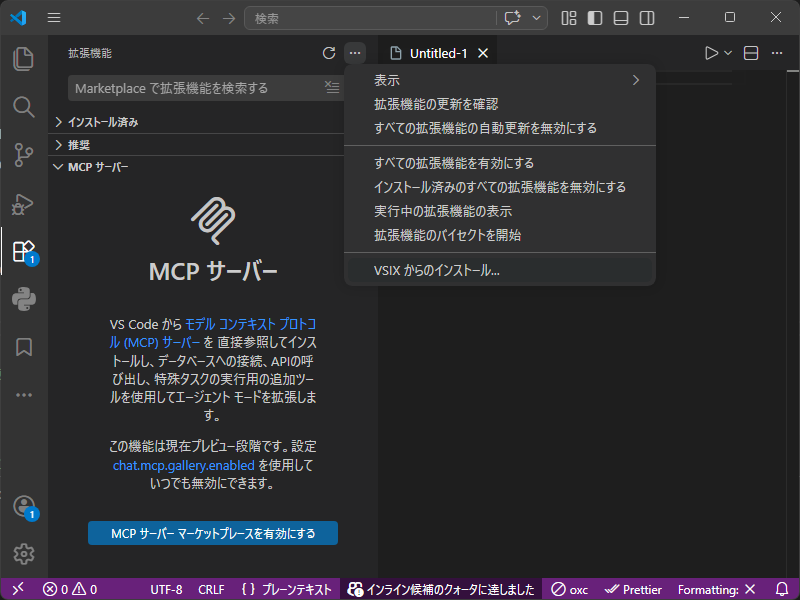Go back with the left arrow

(x=203, y=18)
